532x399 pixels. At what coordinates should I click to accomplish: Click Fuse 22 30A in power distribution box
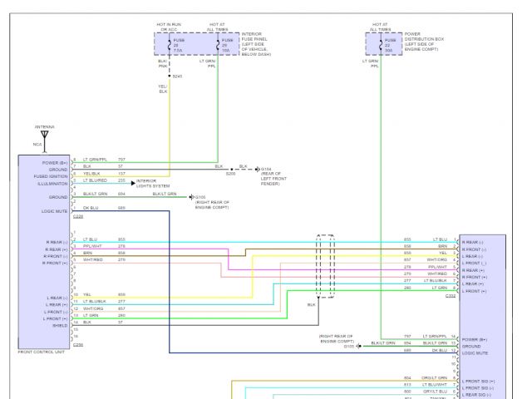(386, 44)
